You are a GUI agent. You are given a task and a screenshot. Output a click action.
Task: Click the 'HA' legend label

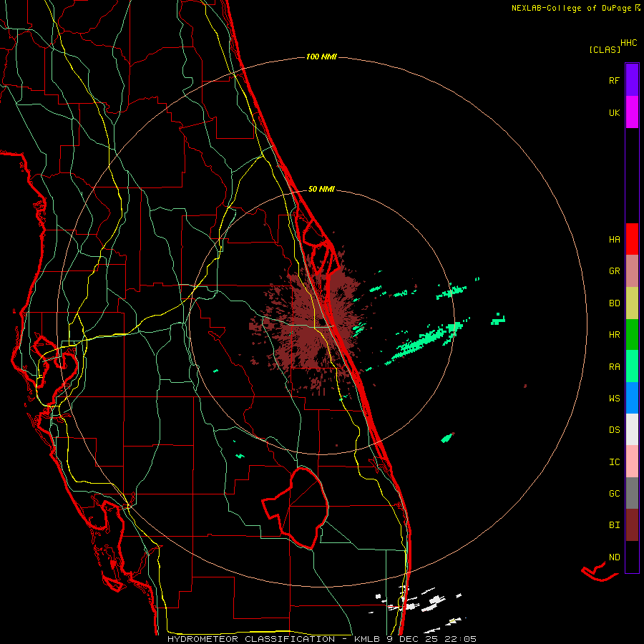[614, 240]
